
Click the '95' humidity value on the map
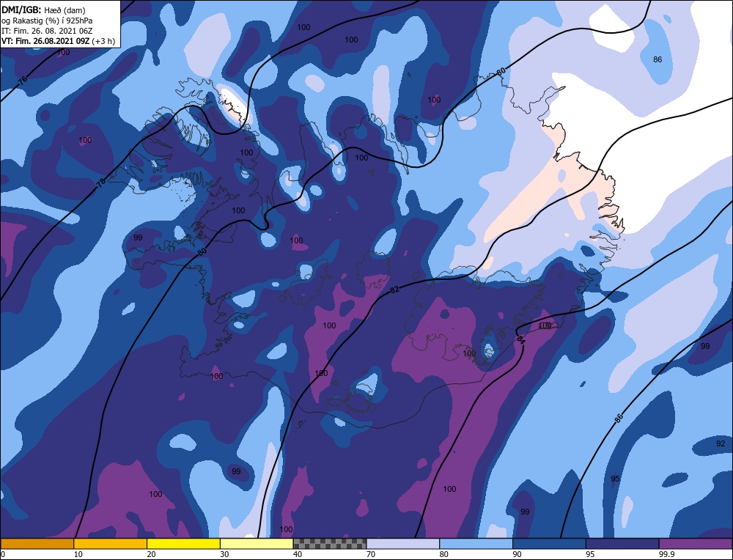(615, 479)
